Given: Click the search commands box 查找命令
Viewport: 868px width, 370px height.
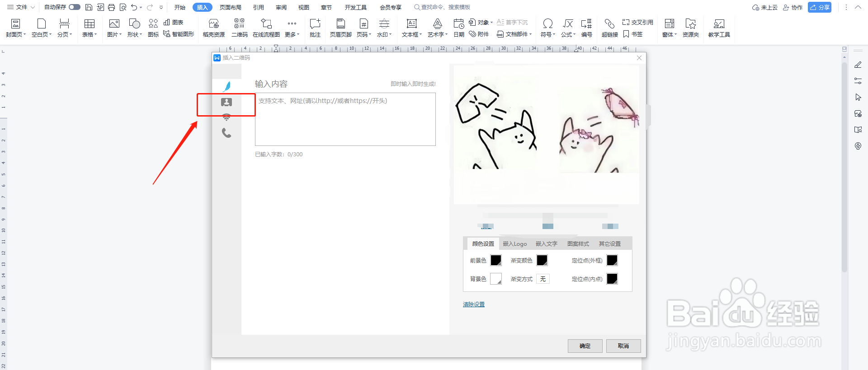Looking at the screenshot, I should (443, 7).
